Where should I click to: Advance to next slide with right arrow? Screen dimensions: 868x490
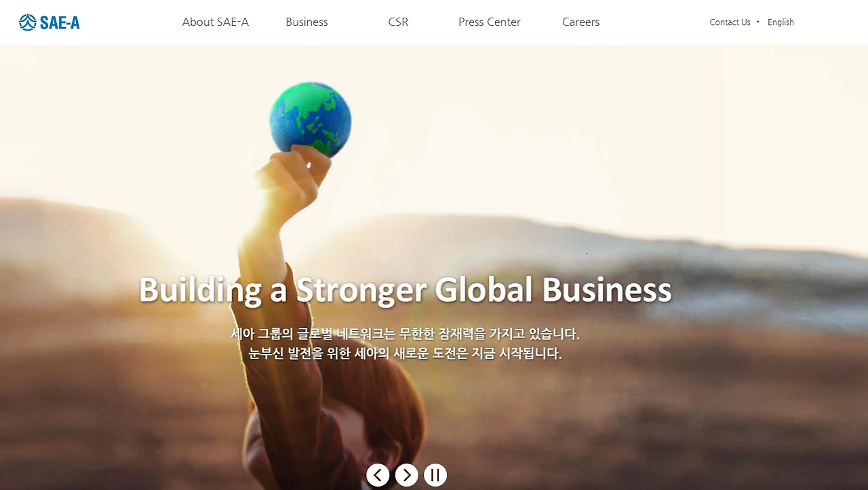click(x=407, y=475)
